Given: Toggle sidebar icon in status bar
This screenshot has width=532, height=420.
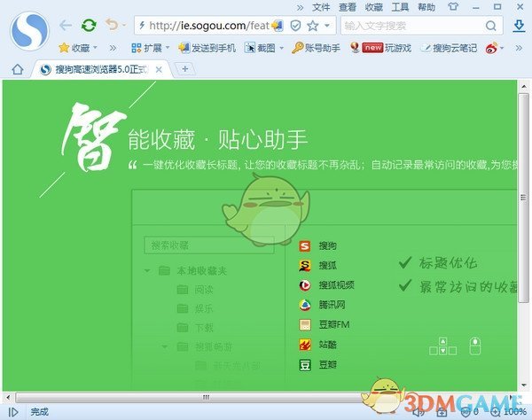Looking at the screenshot, I should [x=13, y=412].
